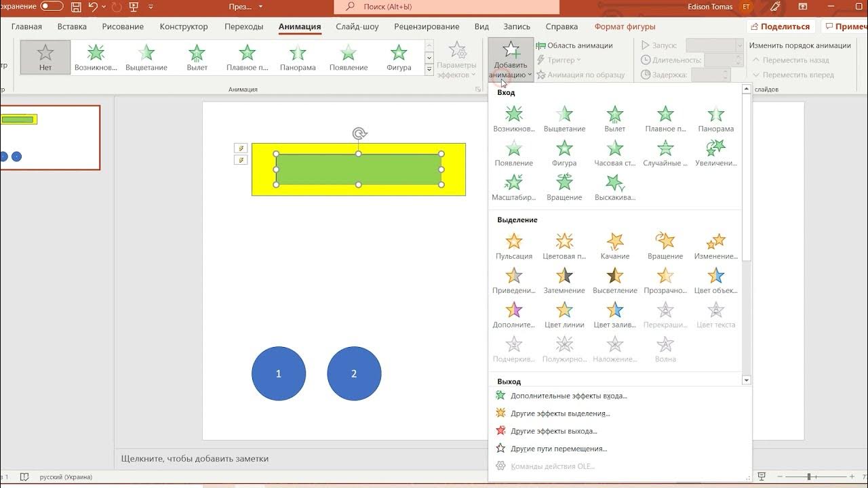Viewport: 868px width, 488px height.
Task: Select the Качание emphasis effect
Action: 615,246
